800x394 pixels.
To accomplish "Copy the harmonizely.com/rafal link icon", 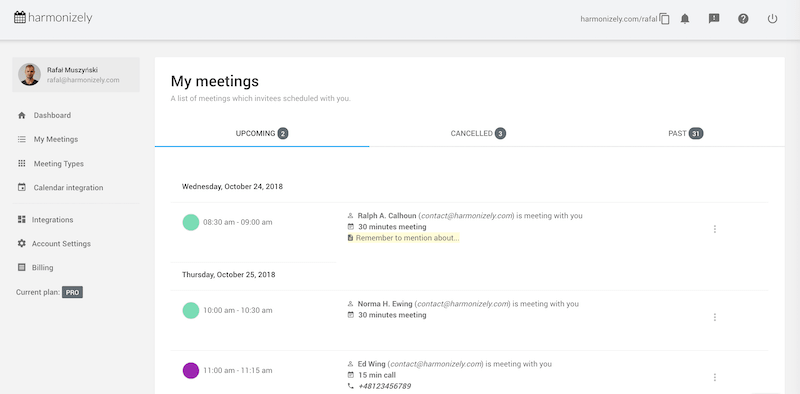I will (x=664, y=19).
